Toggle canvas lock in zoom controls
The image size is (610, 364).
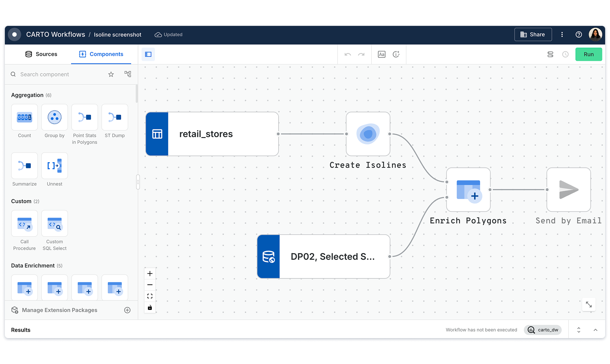click(150, 307)
